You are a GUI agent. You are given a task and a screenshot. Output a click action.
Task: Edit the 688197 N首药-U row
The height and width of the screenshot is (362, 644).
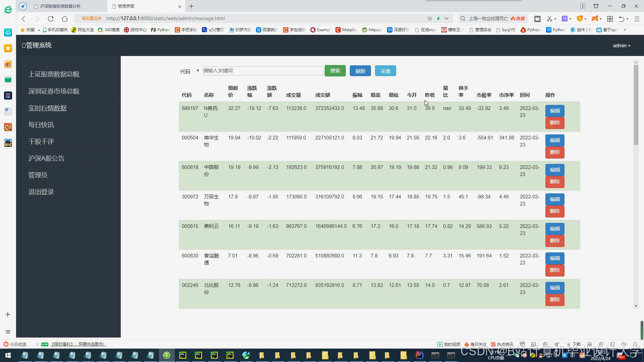pyautogui.click(x=555, y=111)
